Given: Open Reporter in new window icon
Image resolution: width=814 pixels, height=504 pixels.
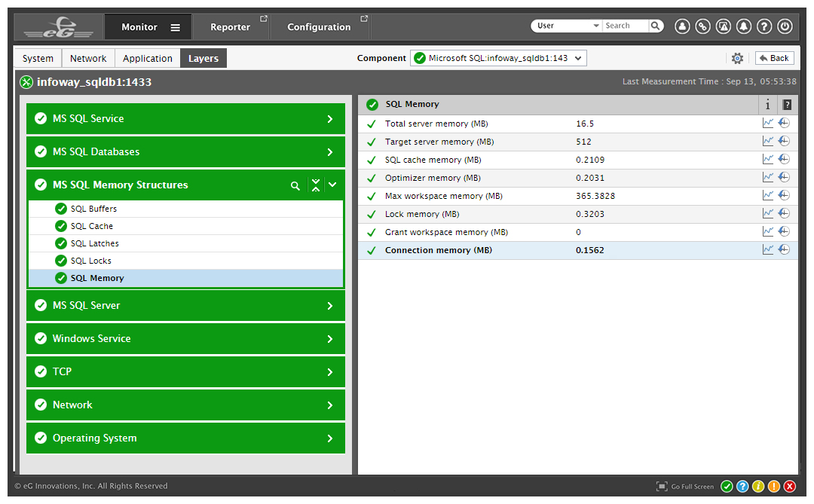Looking at the screenshot, I should pos(263,19).
